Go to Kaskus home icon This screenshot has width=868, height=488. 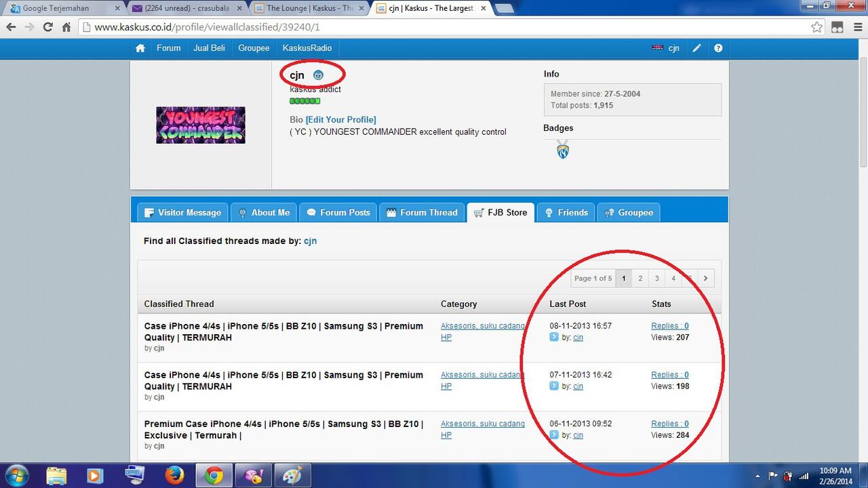click(140, 48)
